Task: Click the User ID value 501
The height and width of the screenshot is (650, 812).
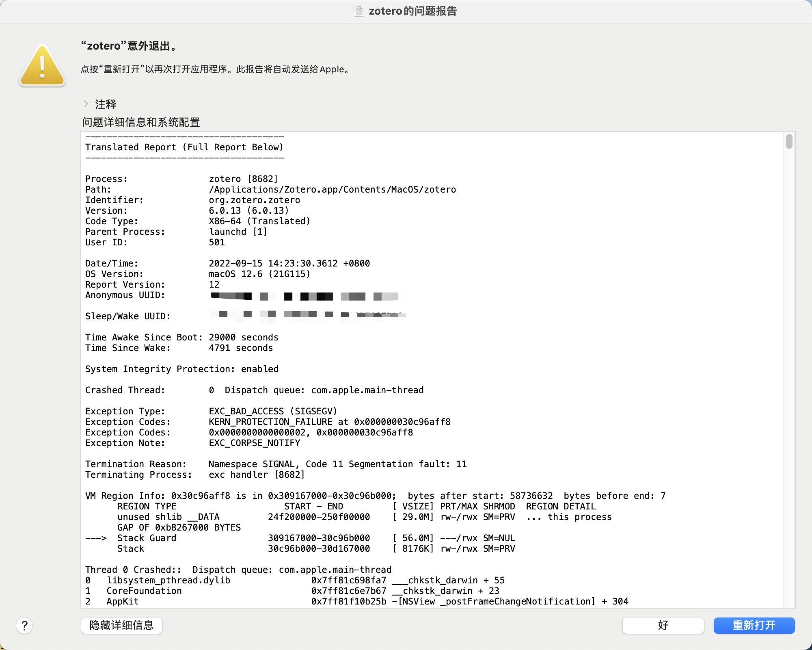Action: coord(217,242)
